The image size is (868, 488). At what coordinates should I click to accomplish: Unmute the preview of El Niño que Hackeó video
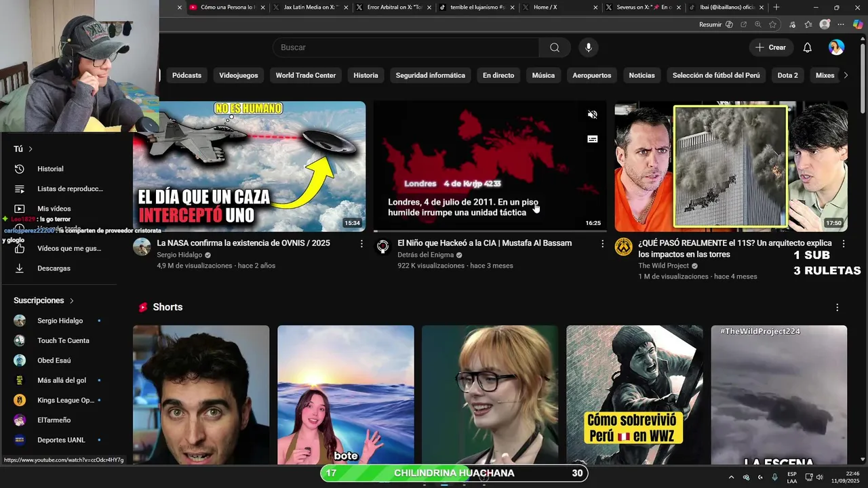592,115
